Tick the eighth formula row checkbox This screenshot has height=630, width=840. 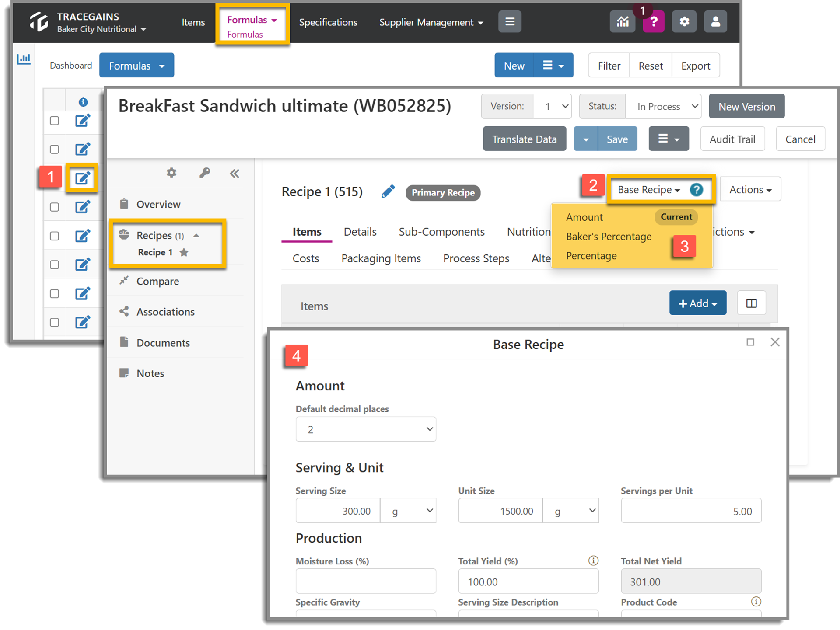(x=55, y=323)
